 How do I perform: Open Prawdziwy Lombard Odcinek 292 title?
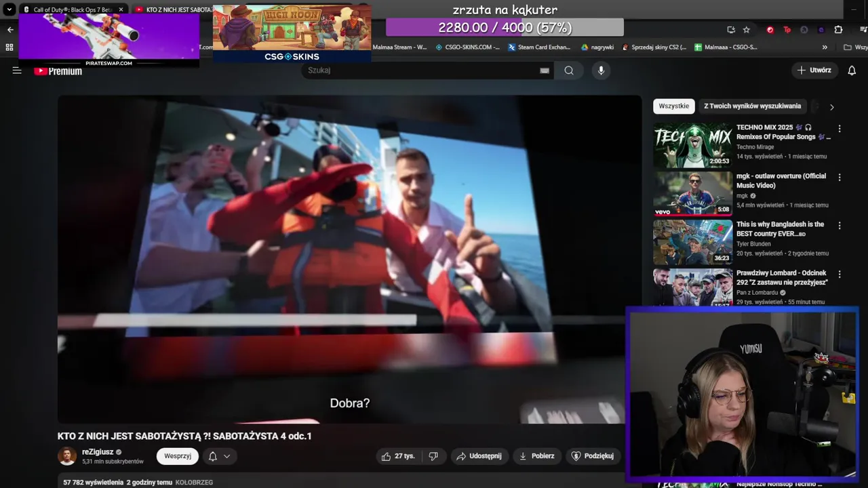782,277
